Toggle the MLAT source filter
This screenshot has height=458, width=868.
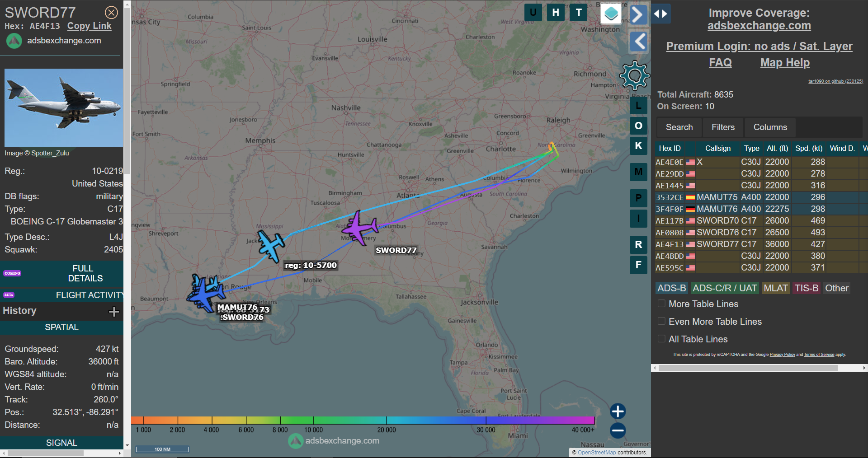click(x=775, y=288)
